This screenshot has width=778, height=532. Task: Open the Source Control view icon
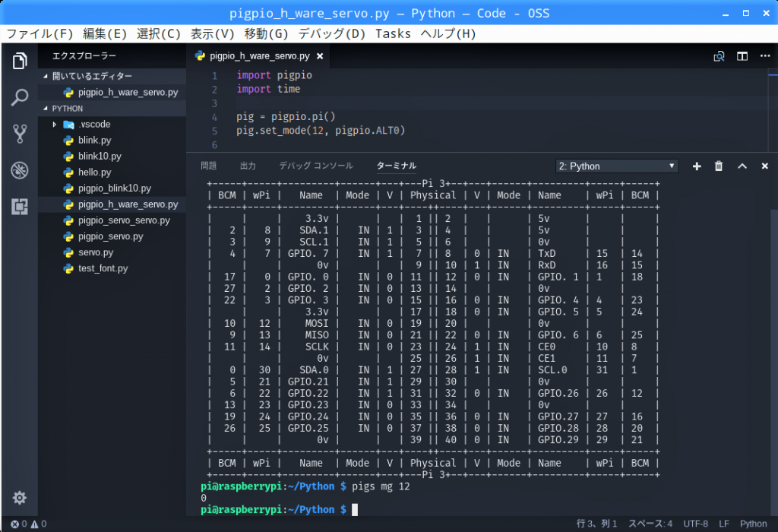click(x=20, y=134)
